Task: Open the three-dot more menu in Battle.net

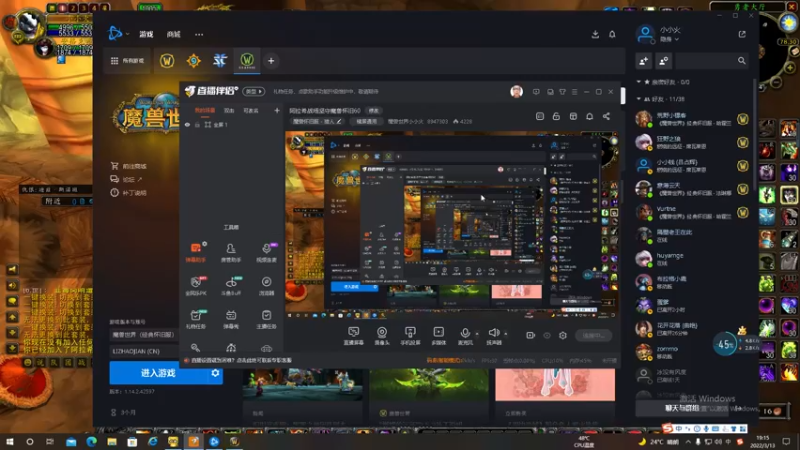Action: click(199, 34)
